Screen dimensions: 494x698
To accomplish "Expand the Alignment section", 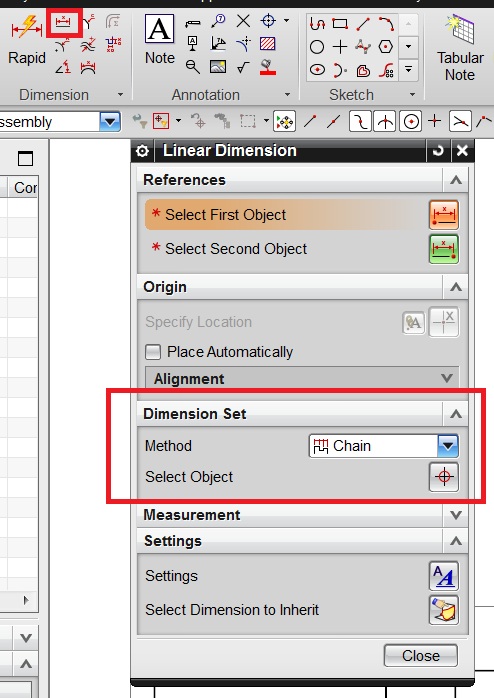I will click(x=302, y=378).
